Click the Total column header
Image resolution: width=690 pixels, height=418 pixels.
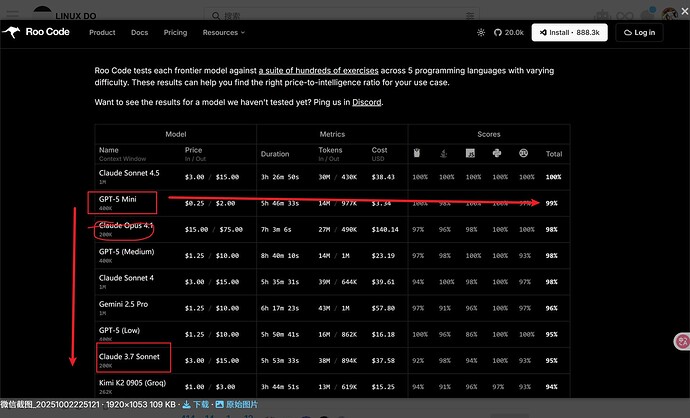point(554,154)
